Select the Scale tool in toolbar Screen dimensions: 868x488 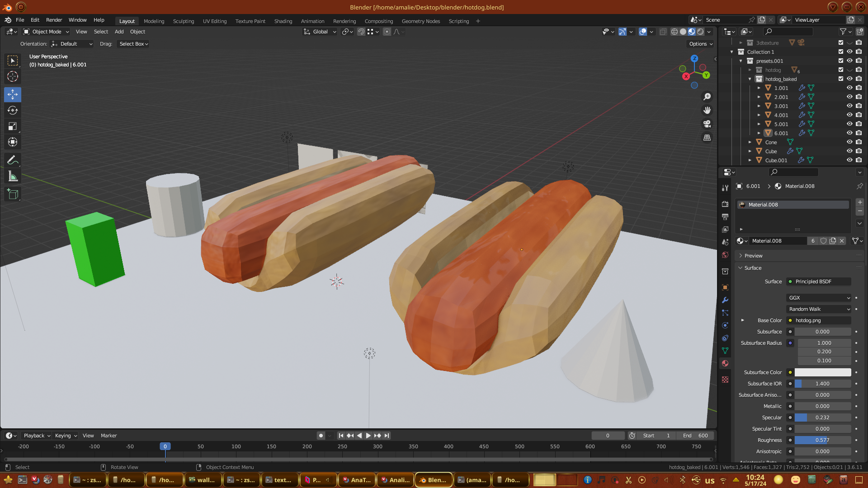click(x=13, y=127)
